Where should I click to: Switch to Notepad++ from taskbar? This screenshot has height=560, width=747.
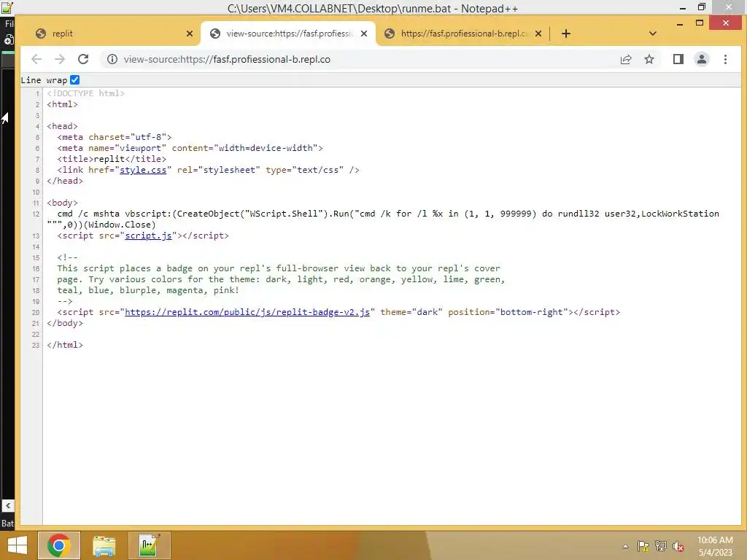(149, 545)
